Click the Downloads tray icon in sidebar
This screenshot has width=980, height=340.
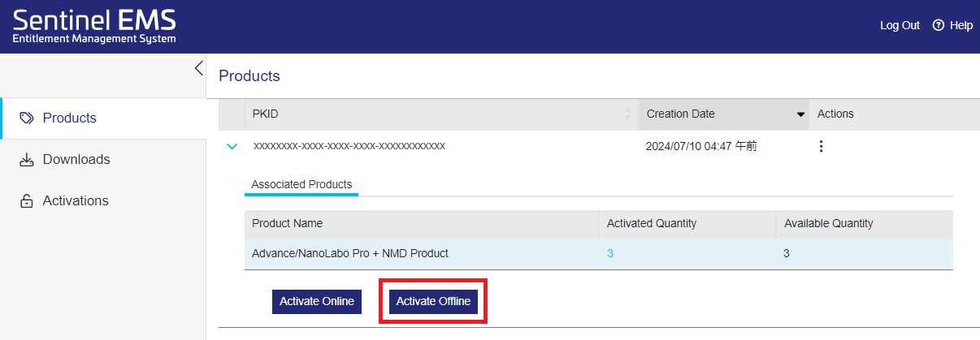point(26,160)
